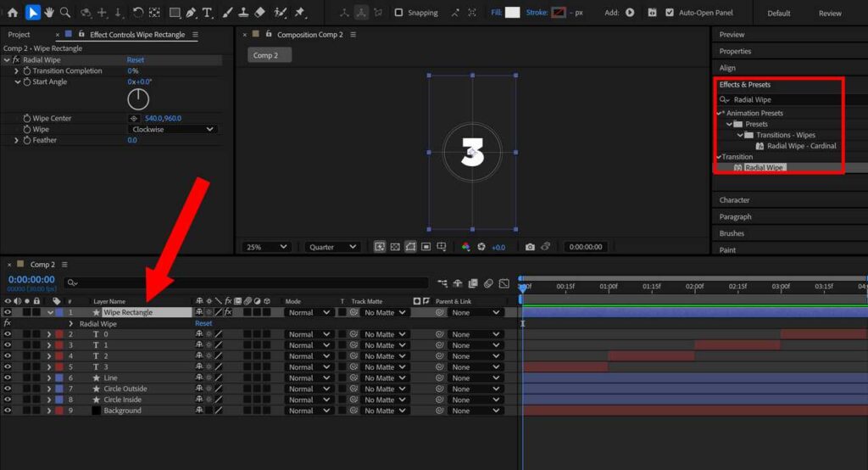Image resolution: width=868 pixels, height=470 pixels.
Task: Select Radial Wipe - Cardinal preset
Action: coord(801,146)
